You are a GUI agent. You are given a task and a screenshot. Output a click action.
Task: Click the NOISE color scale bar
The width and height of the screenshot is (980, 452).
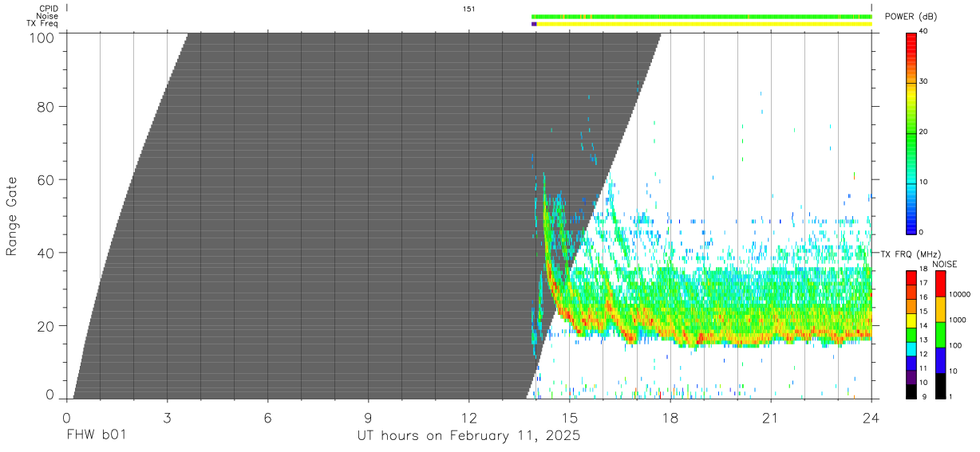coord(941,334)
